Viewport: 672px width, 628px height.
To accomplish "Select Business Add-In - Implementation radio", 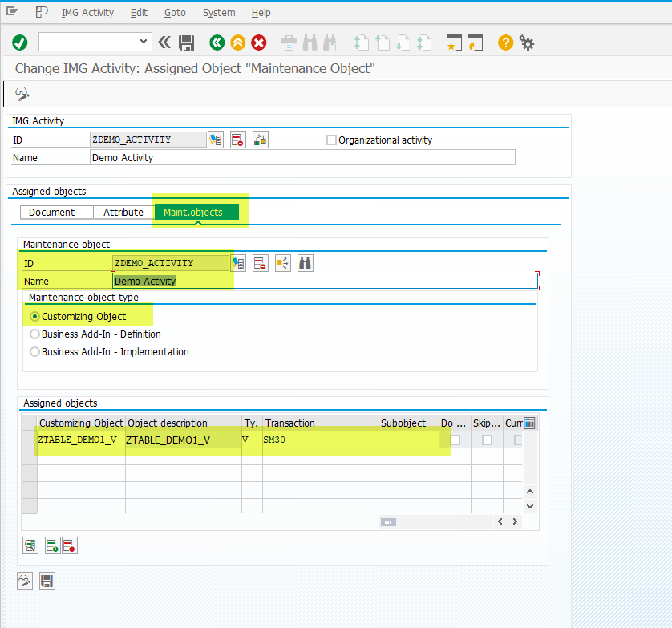I will click(35, 351).
